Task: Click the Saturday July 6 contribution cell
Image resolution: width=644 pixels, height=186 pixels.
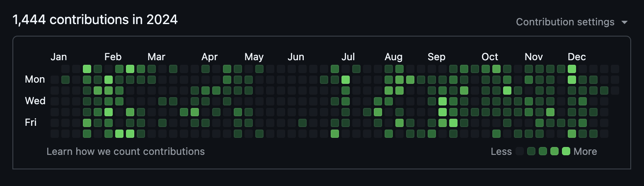Action: (x=335, y=133)
